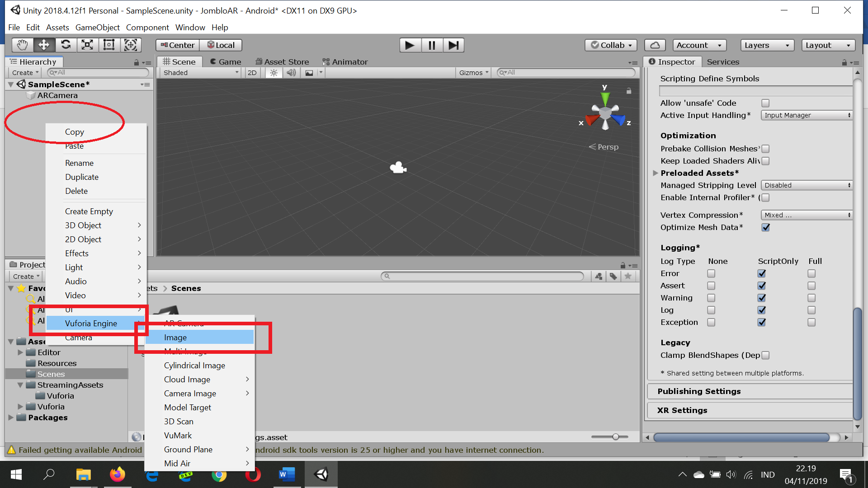Select the Rotate tool
868x488 pixels.
click(x=66, y=45)
